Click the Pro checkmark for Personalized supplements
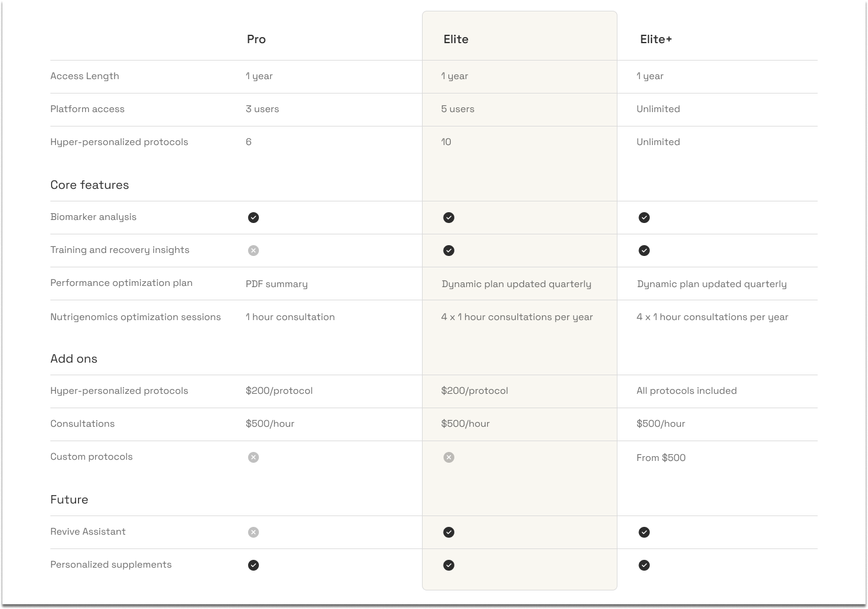Viewport: 868px width, 609px height. click(x=254, y=565)
